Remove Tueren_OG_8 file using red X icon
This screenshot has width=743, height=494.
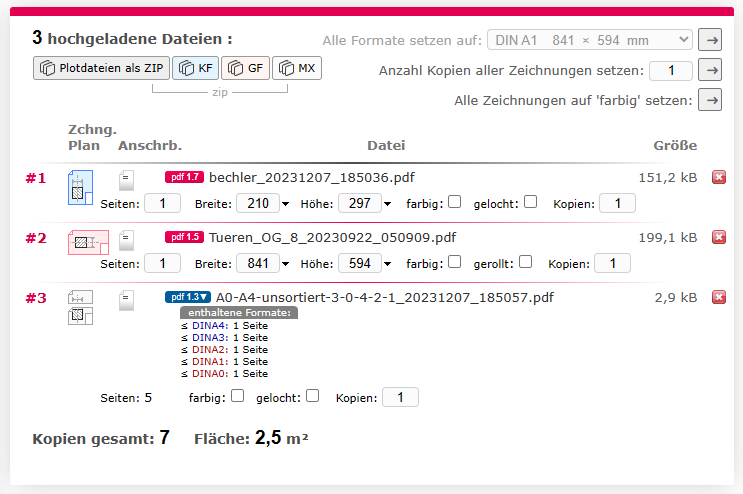pos(718,238)
